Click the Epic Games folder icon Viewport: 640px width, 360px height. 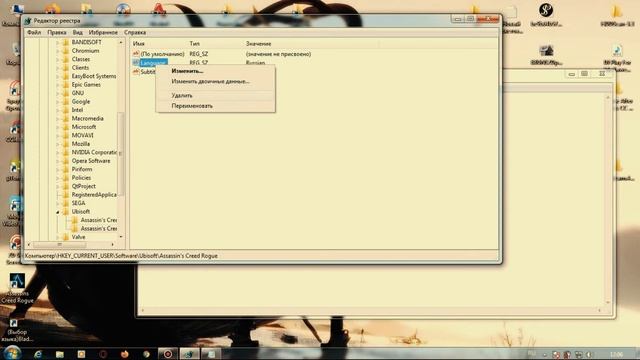coord(66,84)
